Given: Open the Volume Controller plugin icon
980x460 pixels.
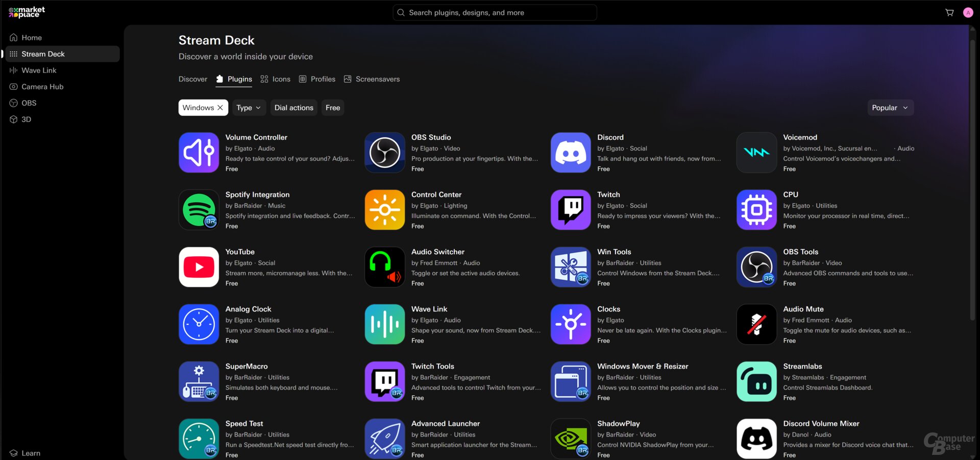Looking at the screenshot, I should tap(199, 152).
